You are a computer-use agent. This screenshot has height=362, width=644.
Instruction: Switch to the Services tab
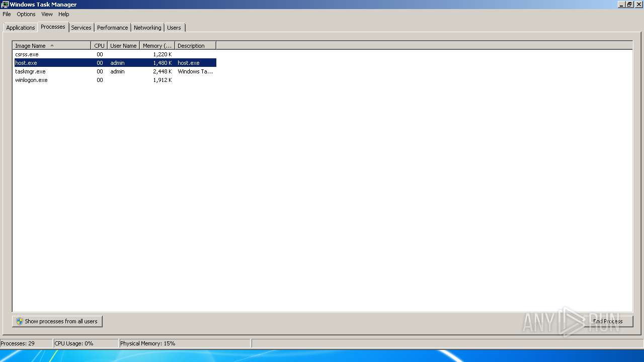tap(81, 28)
